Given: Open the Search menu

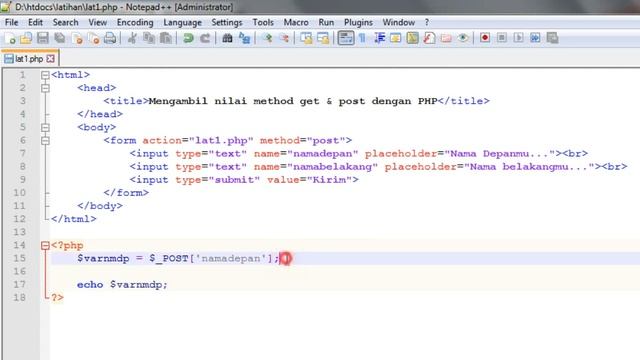Looking at the screenshot, I should point(65,22).
